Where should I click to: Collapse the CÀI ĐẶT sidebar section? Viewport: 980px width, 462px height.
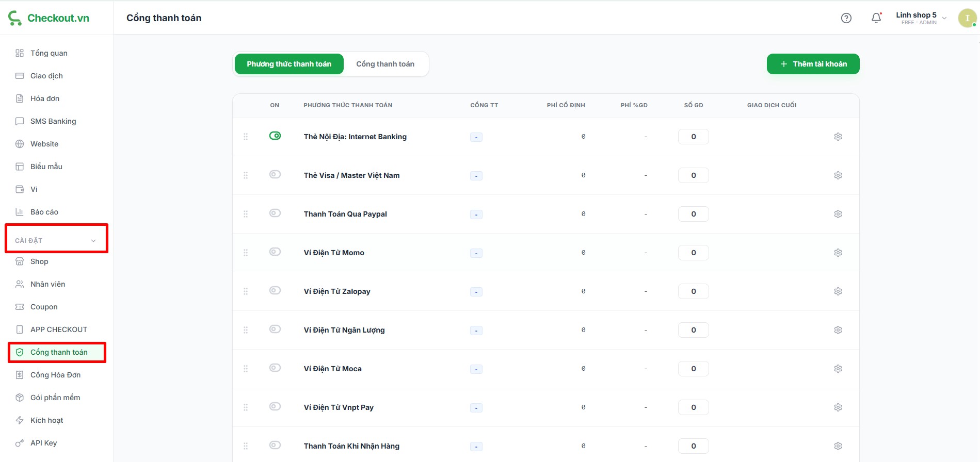pos(93,241)
